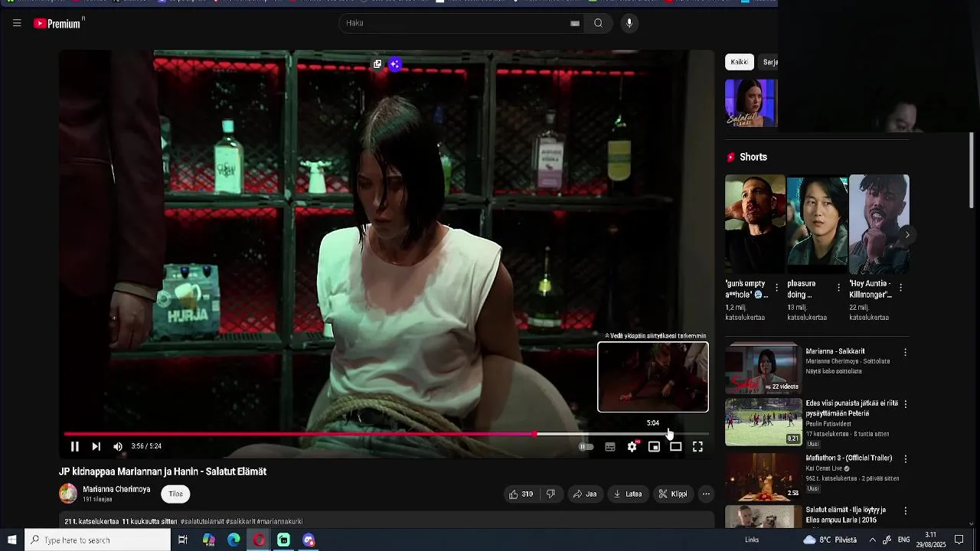This screenshot has width=980, height=551.
Task: Open the YouTube hamburger guide menu
Action: coord(17,23)
